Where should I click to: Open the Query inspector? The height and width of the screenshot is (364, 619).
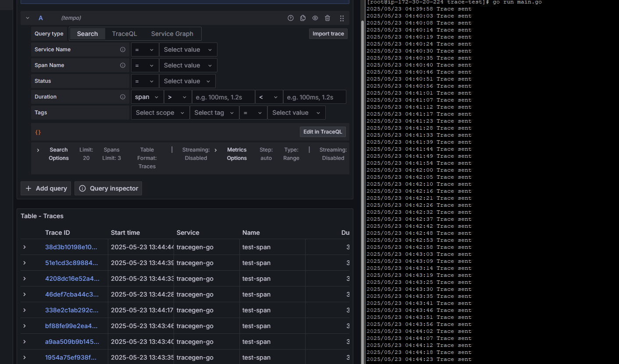[108, 188]
